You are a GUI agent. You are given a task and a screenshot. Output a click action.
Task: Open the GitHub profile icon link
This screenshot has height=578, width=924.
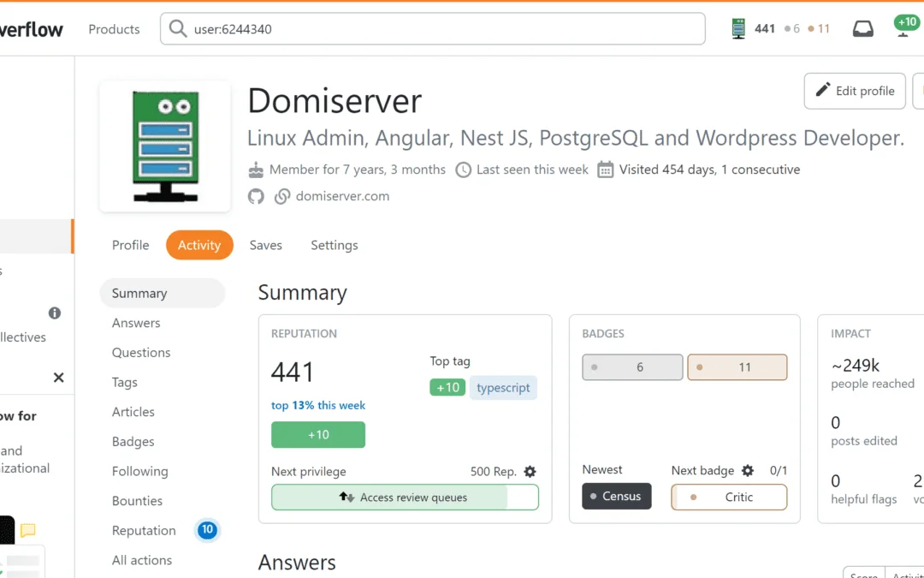256,196
